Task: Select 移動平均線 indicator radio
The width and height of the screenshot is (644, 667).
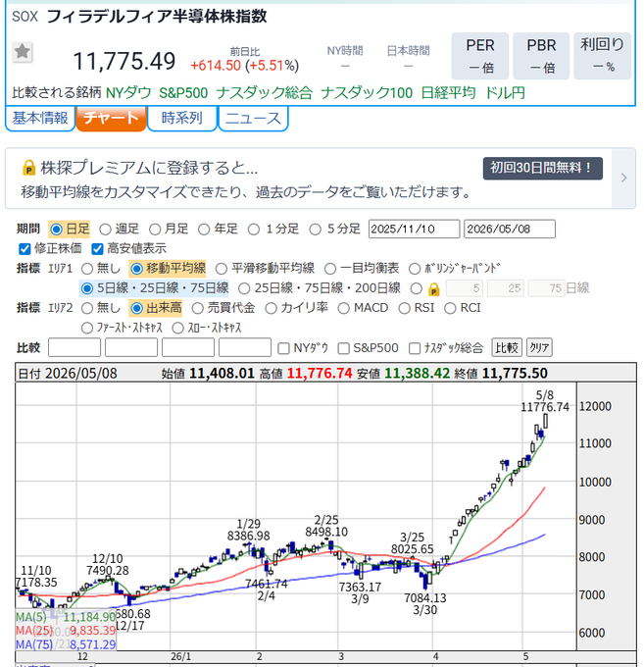Action: (x=136, y=269)
